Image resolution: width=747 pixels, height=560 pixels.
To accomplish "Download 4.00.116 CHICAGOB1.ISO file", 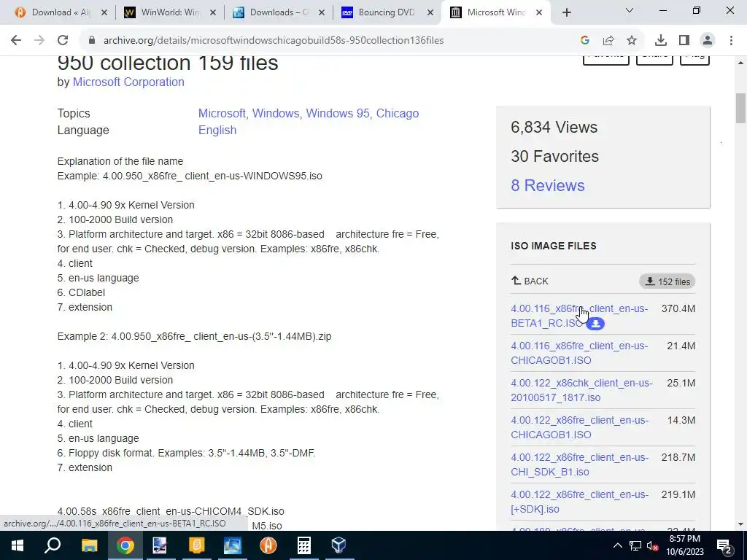I will [x=578, y=353].
